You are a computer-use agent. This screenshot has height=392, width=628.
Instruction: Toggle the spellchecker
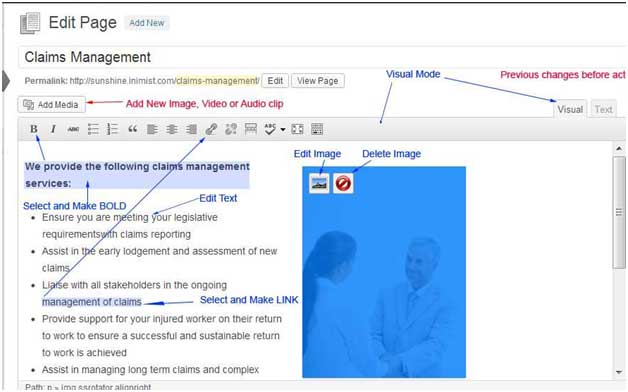(270, 129)
